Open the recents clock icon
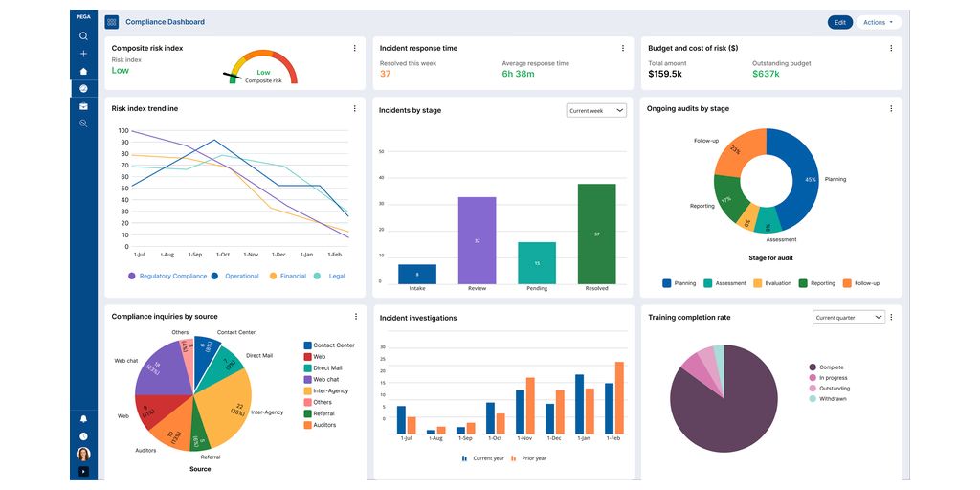Image resolution: width=980 pixels, height=490 pixels. click(x=83, y=436)
